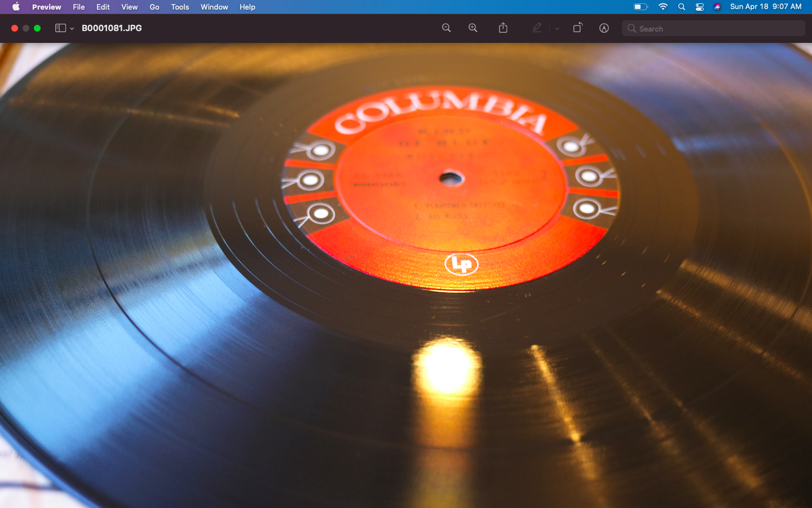The image size is (812, 508).
Task: Check the battery status icon
Action: pos(641,7)
